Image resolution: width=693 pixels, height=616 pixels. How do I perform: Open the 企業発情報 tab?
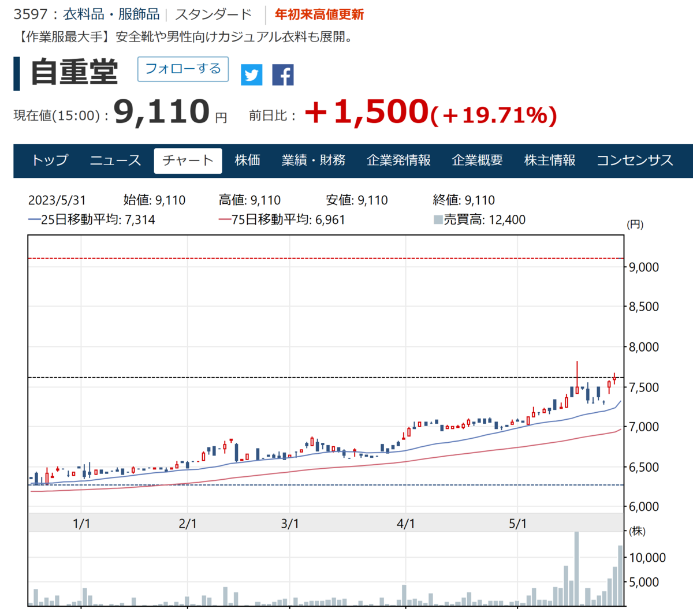[x=398, y=160]
